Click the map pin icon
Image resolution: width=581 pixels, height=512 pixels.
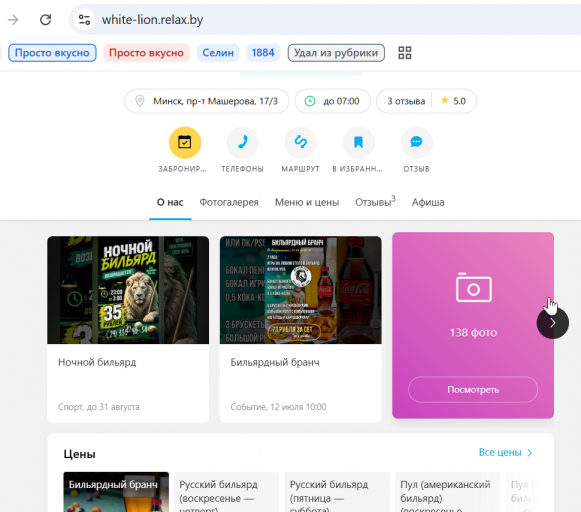click(140, 101)
